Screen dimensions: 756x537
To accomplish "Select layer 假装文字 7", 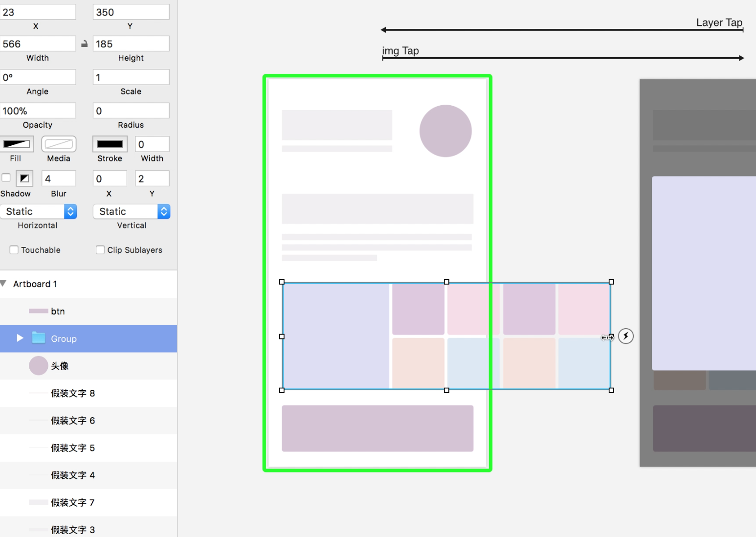I will [89, 503].
